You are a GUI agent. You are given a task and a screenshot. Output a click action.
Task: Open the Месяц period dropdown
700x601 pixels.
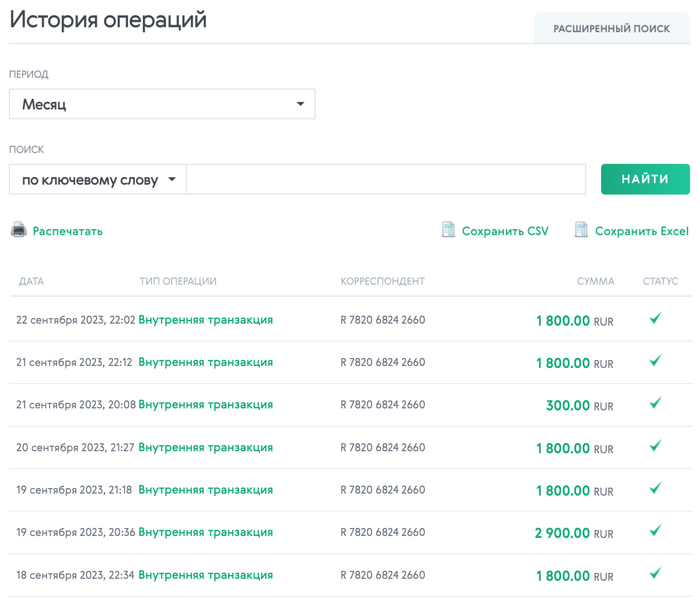click(x=162, y=104)
